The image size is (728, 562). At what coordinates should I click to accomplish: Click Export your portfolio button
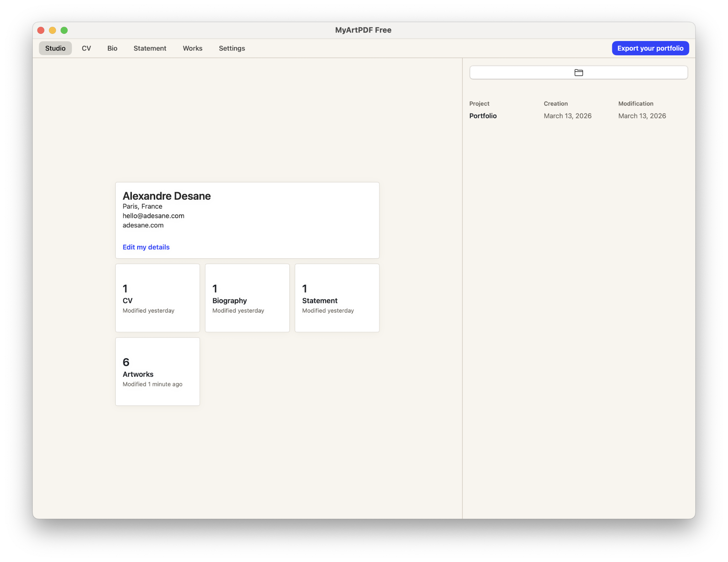point(650,48)
